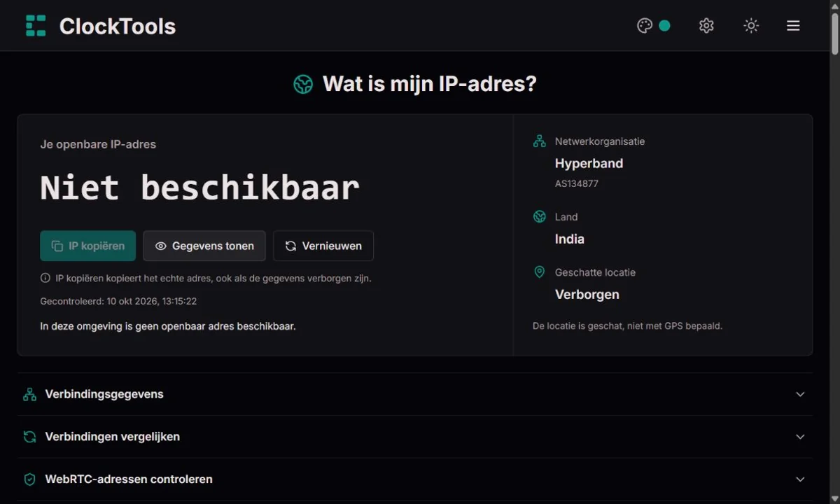The width and height of the screenshot is (840, 504).
Task: Expand Verbindingsgegevens with its chevron
Action: click(x=800, y=394)
